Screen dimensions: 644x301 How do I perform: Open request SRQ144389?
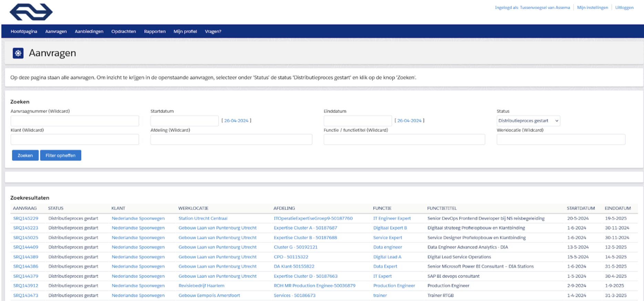(x=26, y=257)
